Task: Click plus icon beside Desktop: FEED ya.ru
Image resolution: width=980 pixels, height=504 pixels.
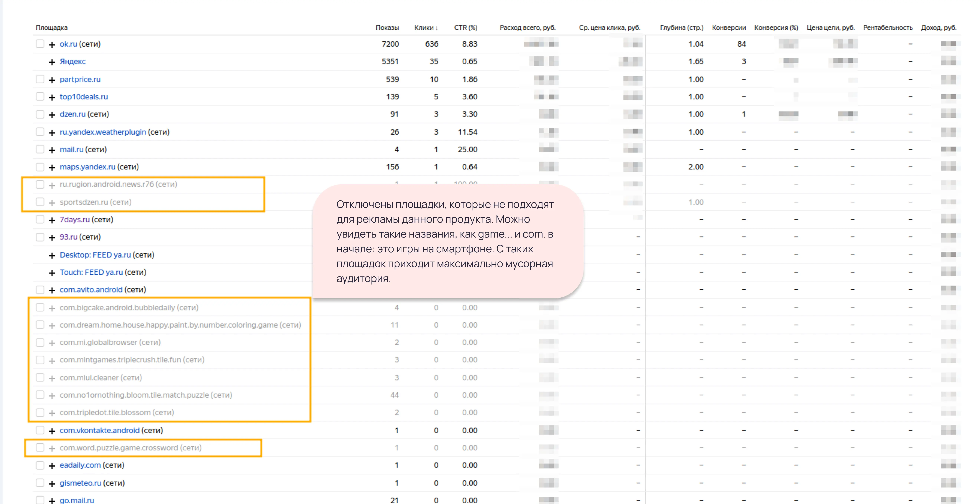Action: point(52,255)
